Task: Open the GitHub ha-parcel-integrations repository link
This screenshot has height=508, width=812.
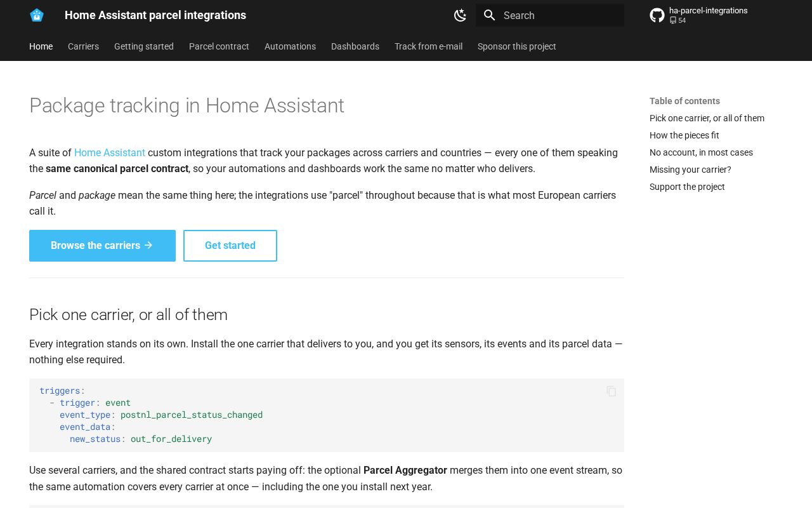Action: [x=708, y=15]
